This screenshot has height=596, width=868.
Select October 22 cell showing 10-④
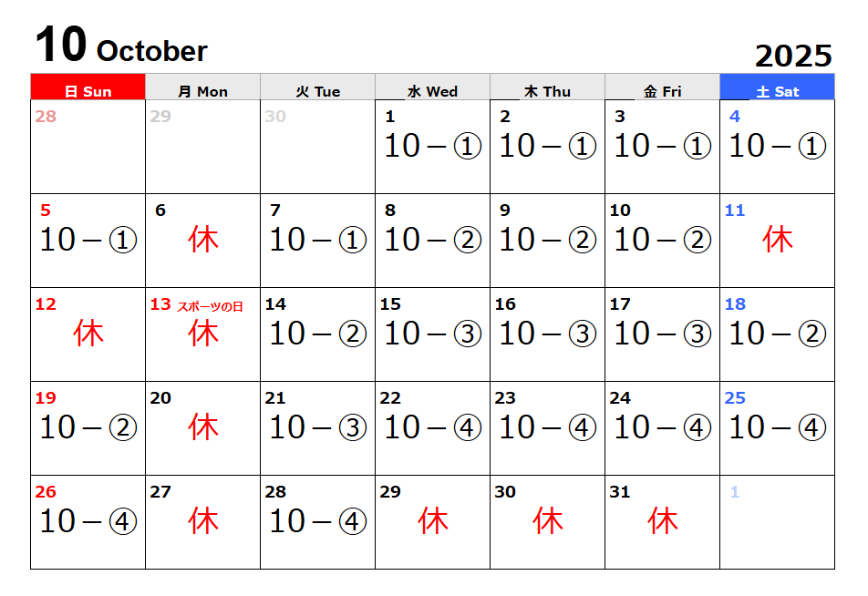[x=432, y=428]
